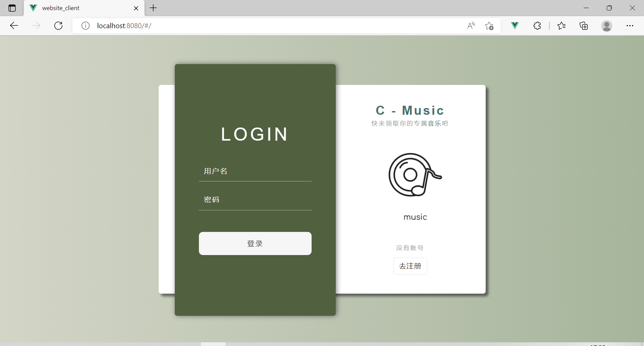The height and width of the screenshot is (346, 644).
Task: Open the Collections icon
Action: point(584,26)
